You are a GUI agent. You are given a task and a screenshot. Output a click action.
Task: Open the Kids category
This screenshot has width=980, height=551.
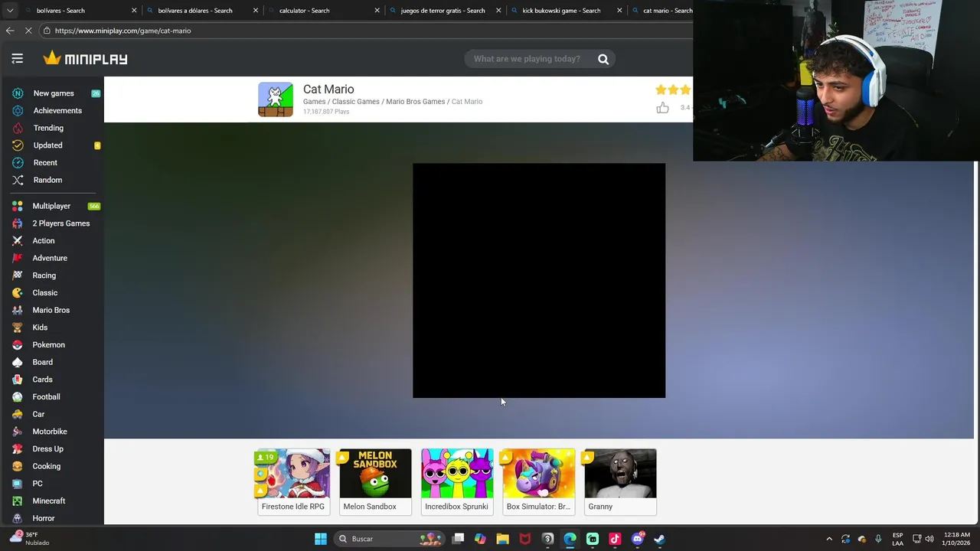click(x=40, y=328)
